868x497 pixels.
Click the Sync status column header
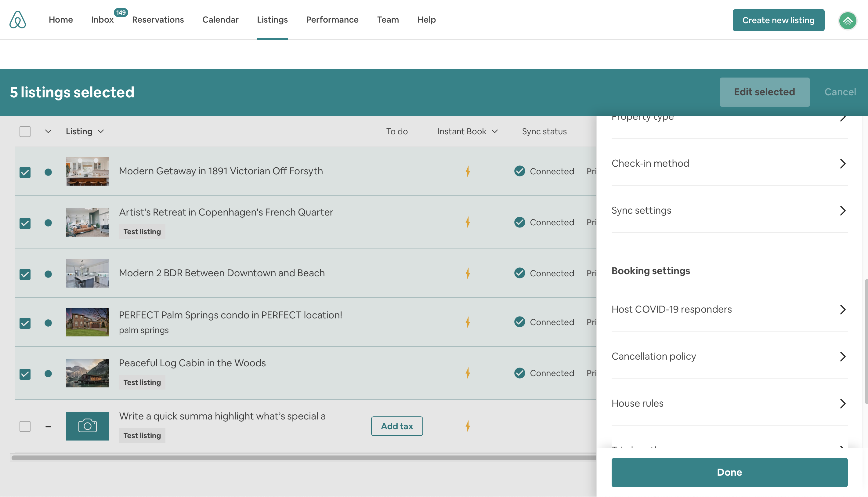pos(544,131)
